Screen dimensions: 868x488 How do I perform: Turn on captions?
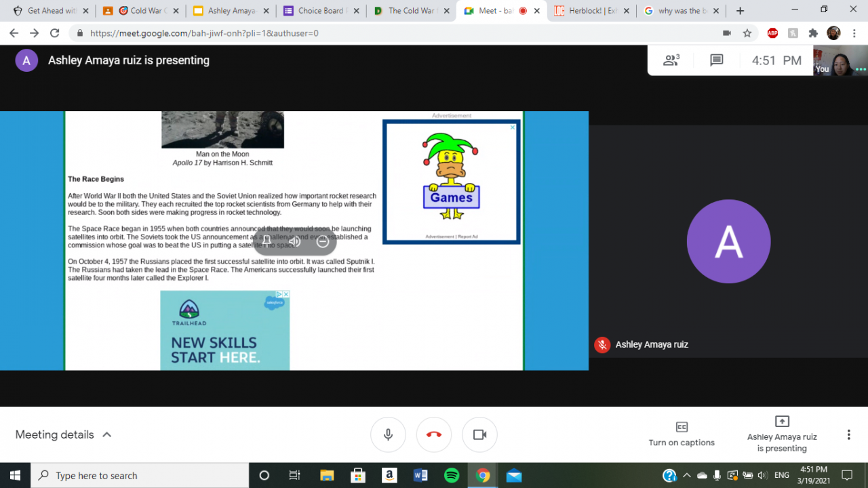(682, 434)
